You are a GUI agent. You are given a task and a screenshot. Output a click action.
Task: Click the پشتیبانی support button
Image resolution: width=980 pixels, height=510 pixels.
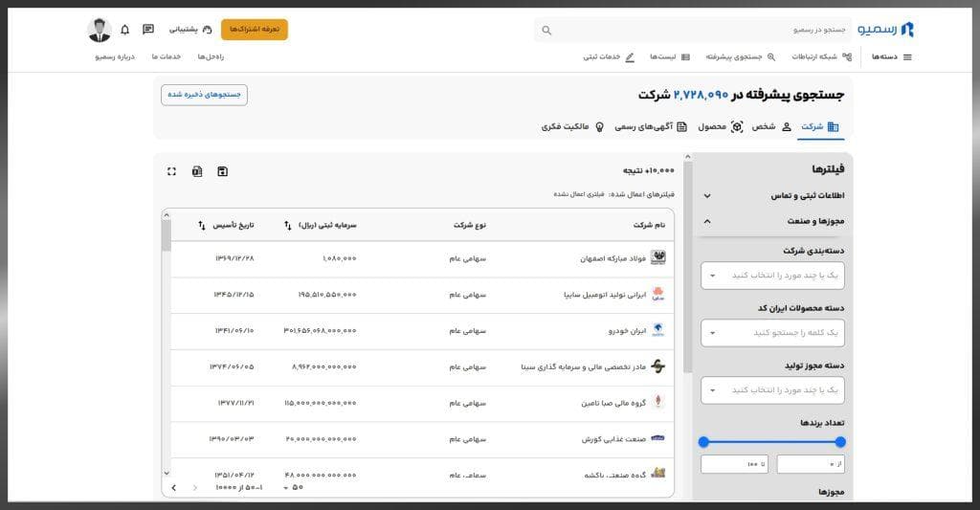click(190, 30)
